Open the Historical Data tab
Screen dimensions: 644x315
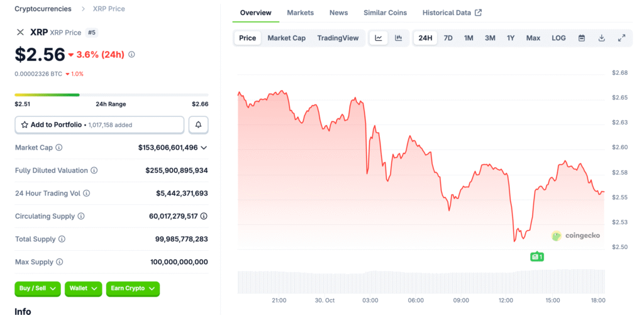pyautogui.click(x=452, y=13)
